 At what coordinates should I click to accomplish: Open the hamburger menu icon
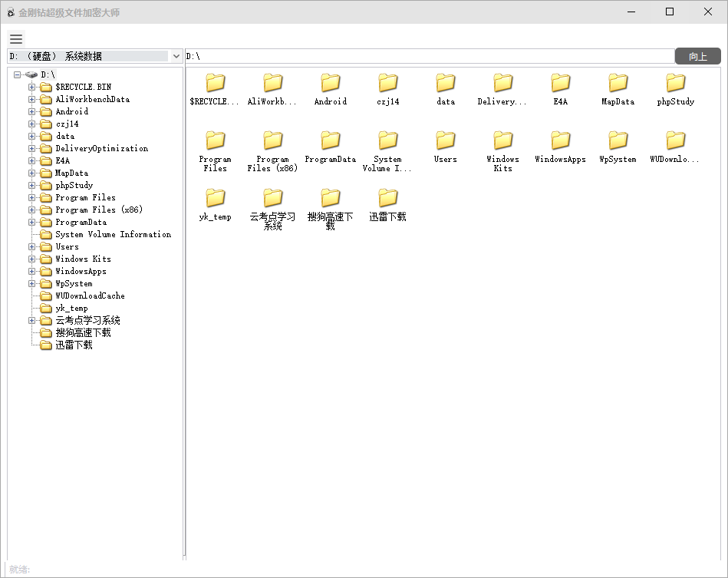(16, 38)
